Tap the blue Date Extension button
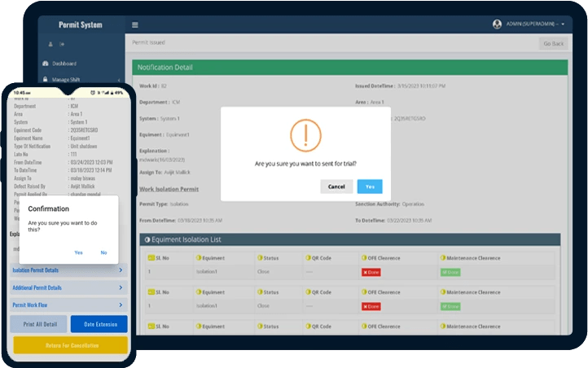 (99, 324)
